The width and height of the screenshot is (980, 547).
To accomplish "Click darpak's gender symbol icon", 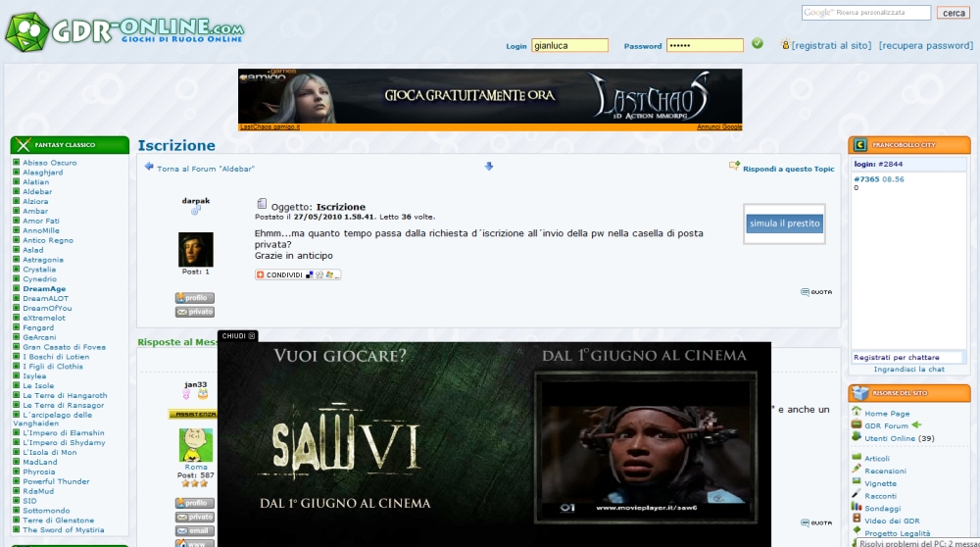I will pos(196,211).
